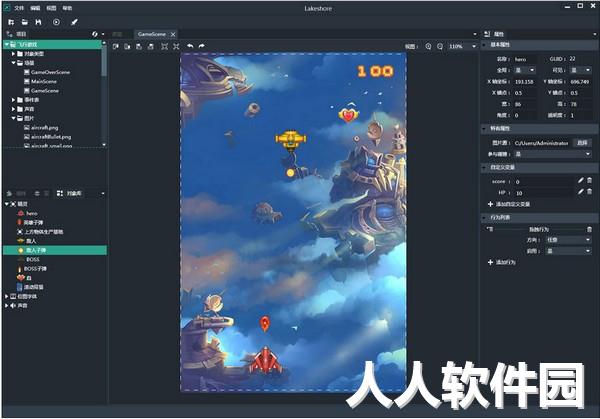
Task: Open GameOverScene in project tree
Action: [50, 72]
